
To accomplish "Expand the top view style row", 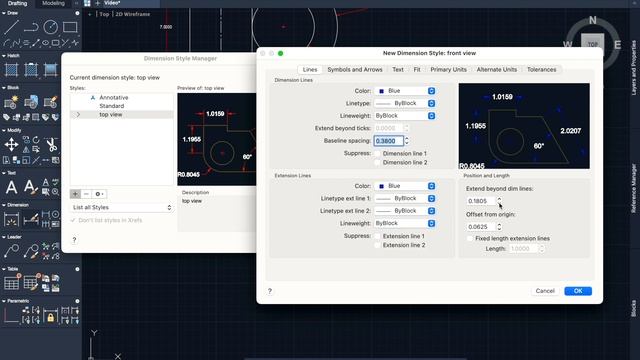I will pyautogui.click(x=78, y=115).
